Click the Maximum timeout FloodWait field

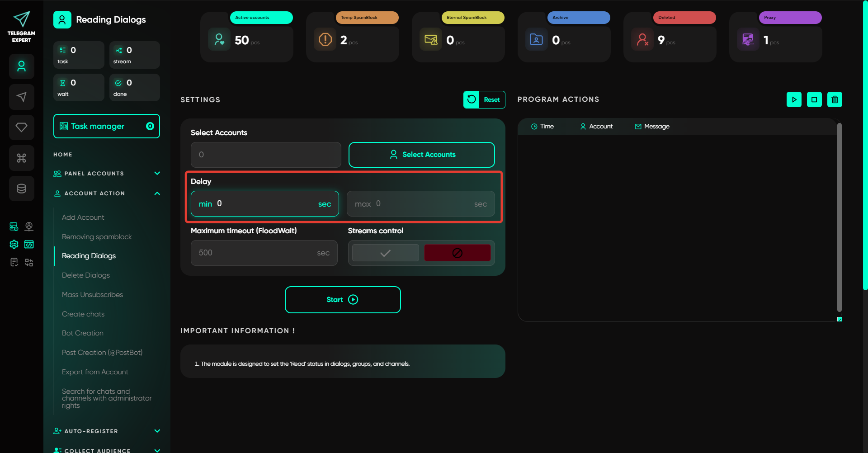click(x=258, y=253)
